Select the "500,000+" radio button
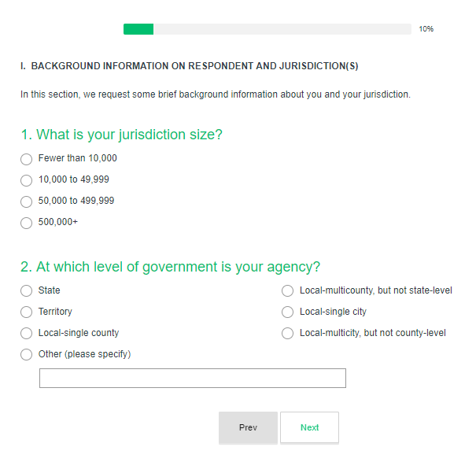 (27, 223)
